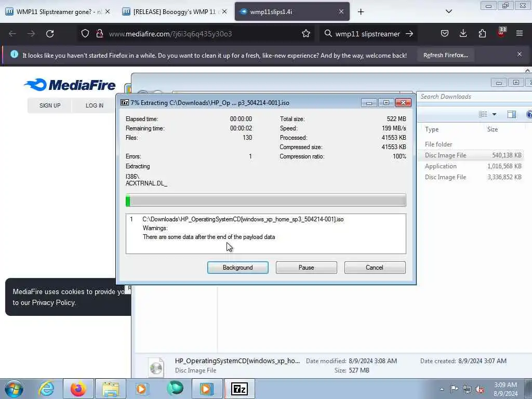Open Windows Explorer from the taskbar
532x399 pixels.
(111, 389)
